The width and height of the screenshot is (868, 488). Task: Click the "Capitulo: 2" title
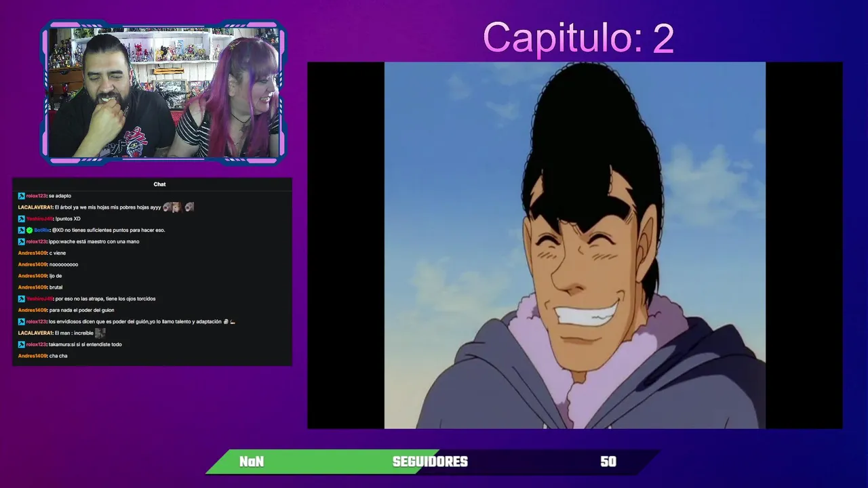pyautogui.click(x=578, y=38)
